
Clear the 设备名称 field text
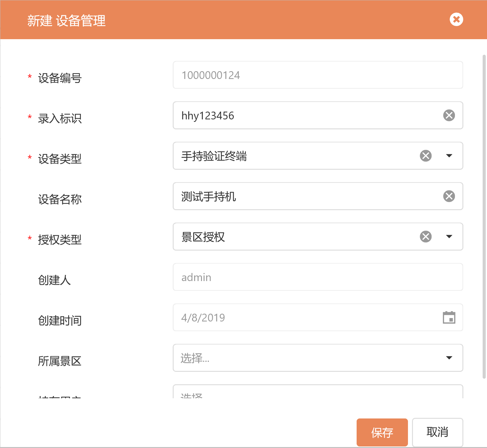click(449, 196)
